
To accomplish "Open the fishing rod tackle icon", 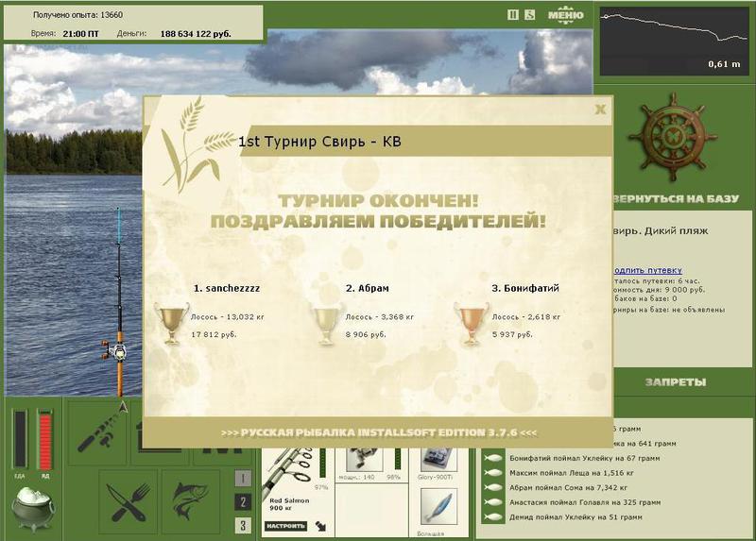I will tap(97, 432).
